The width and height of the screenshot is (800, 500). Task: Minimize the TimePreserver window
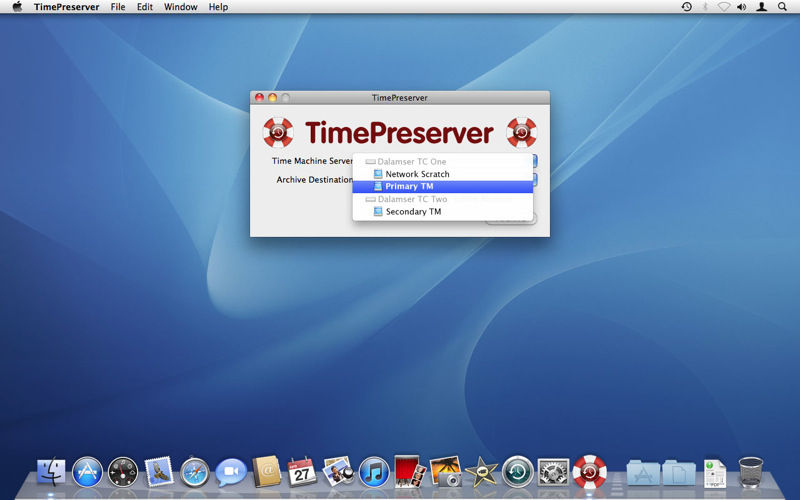(272, 97)
